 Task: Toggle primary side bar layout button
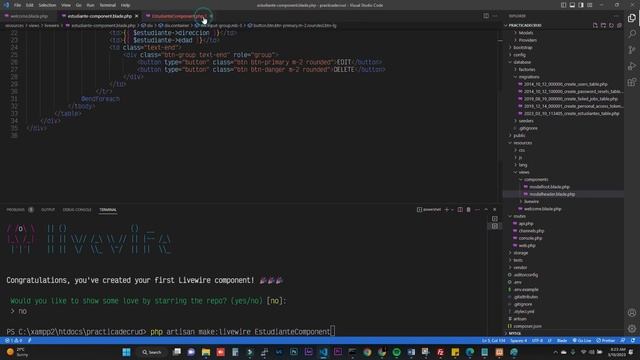pyautogui.click(x=563, y=5)
